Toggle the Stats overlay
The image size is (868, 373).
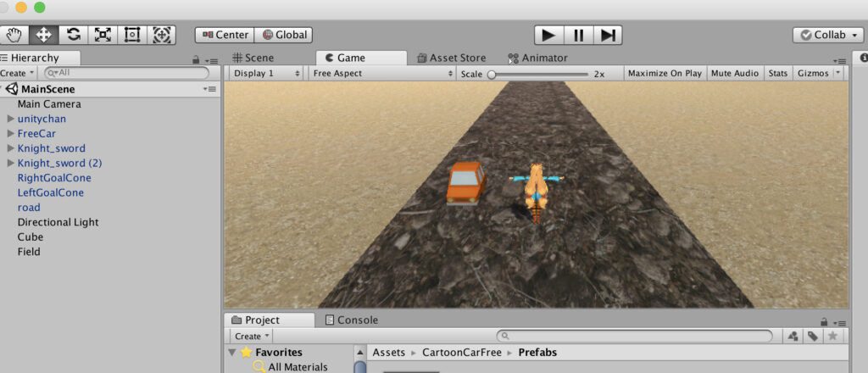point(778,73)
